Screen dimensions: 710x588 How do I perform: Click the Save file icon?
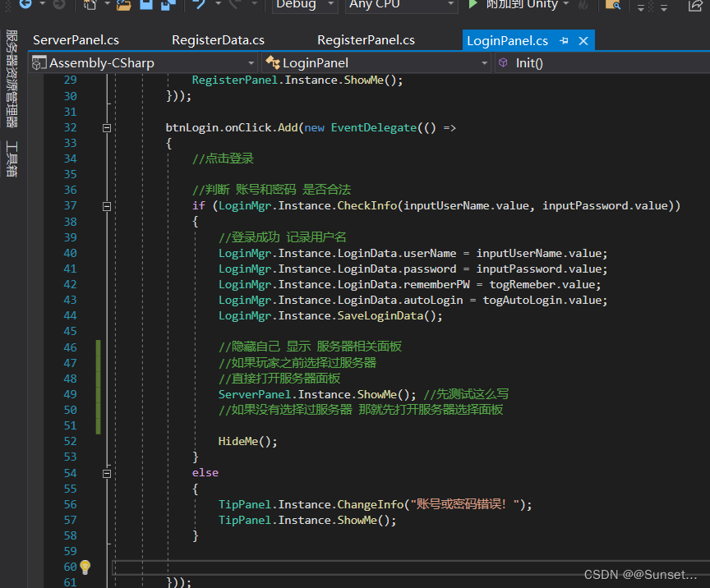pos(146,4)
